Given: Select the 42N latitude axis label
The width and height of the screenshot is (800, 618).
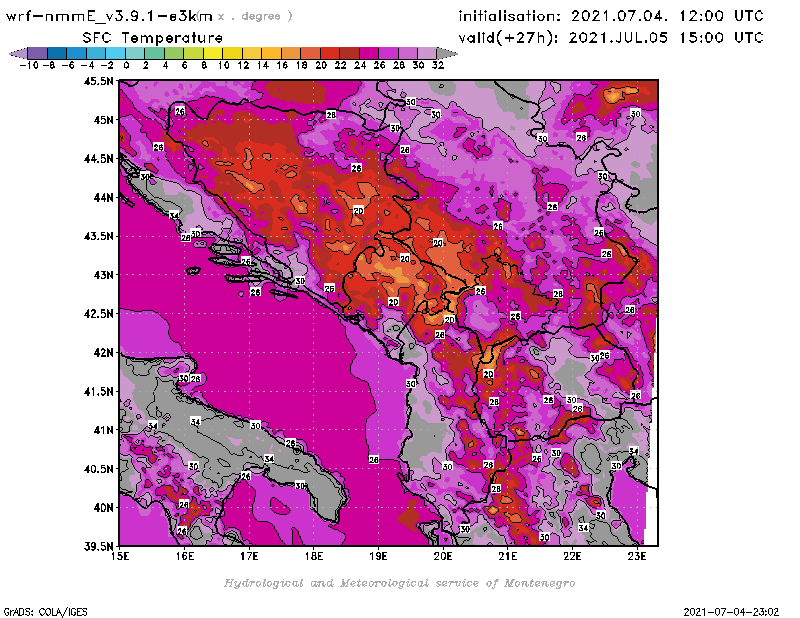Looking at the screenshot, I should (103, 353).
